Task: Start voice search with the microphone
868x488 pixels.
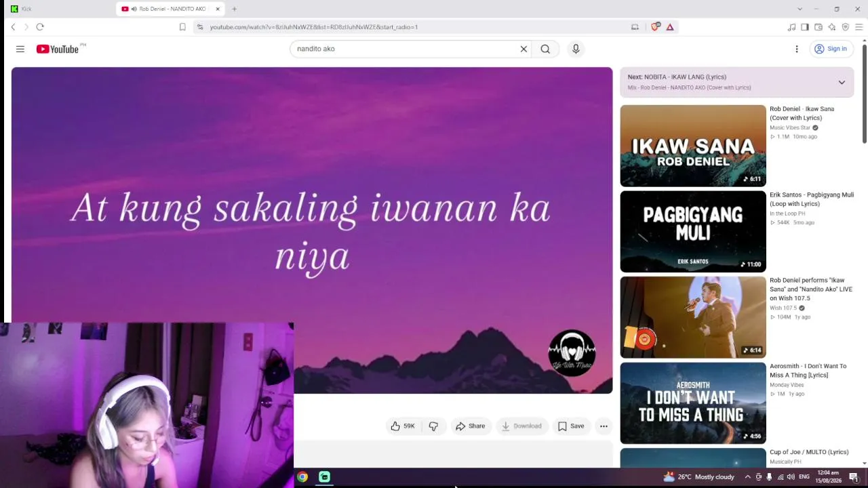Action: click(576, 49)
